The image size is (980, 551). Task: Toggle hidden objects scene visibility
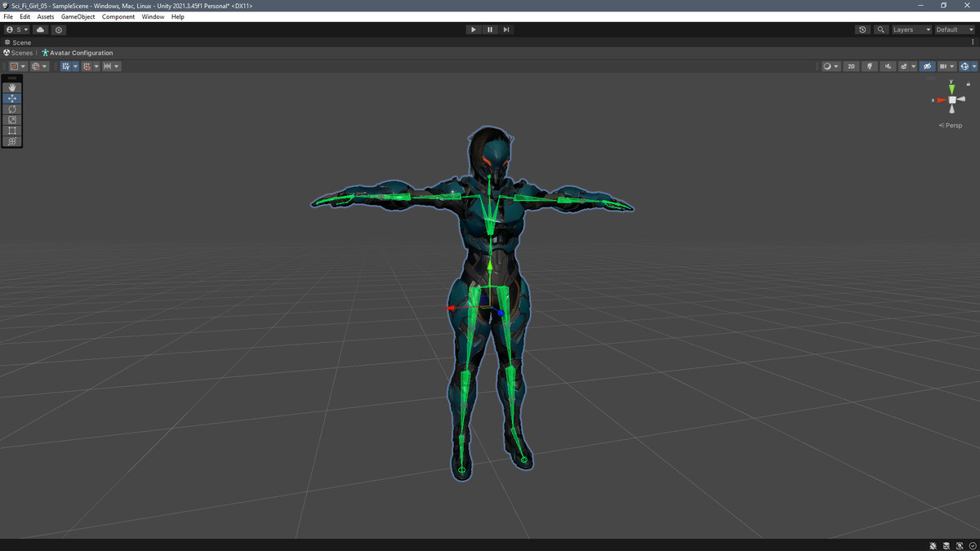(x=927, y=66)
